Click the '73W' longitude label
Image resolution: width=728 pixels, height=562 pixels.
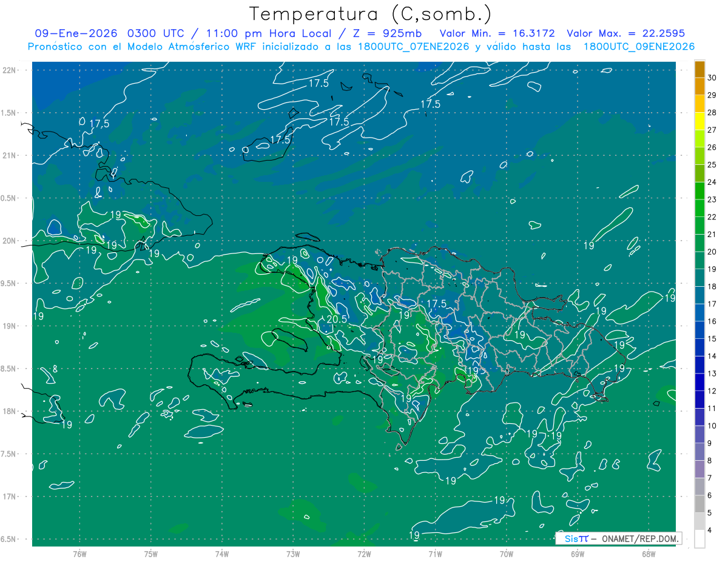point(293,554)
